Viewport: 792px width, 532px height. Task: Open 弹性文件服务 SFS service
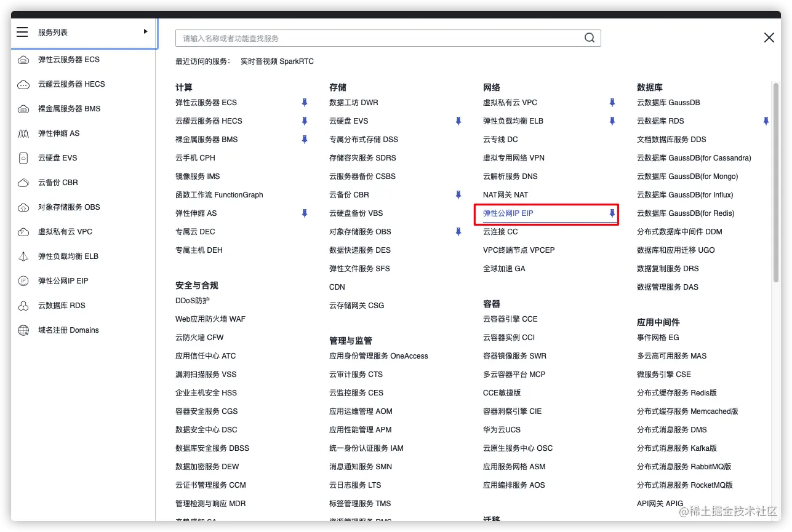point(359,269)
